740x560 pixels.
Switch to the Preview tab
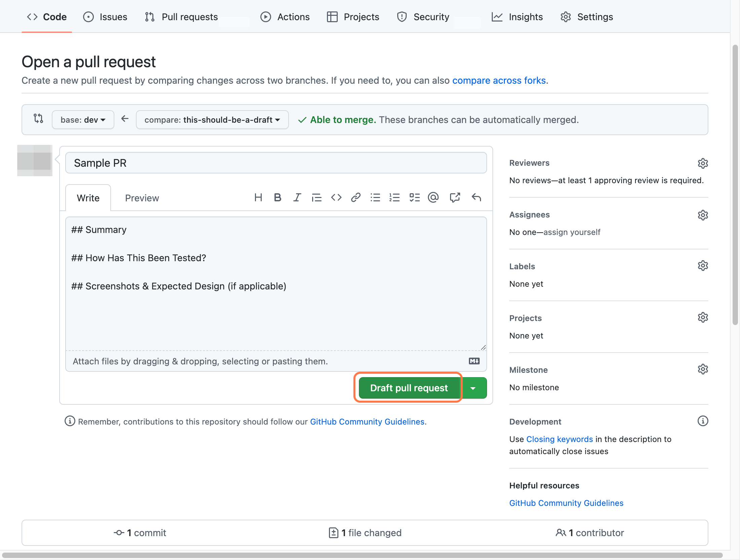click(142, 198)
